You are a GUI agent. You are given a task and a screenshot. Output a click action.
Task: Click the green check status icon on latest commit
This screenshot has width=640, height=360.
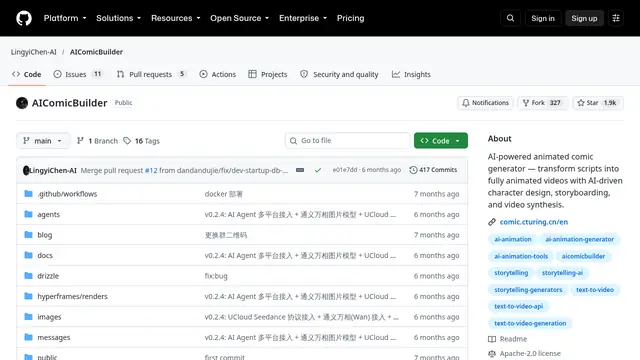coord(318,170)
